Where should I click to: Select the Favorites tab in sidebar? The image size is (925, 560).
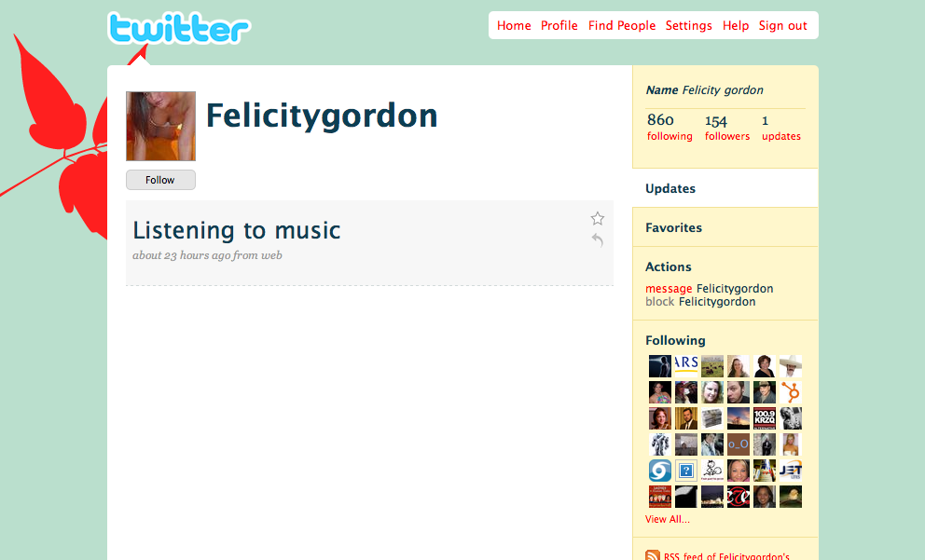tap(725, 227)
